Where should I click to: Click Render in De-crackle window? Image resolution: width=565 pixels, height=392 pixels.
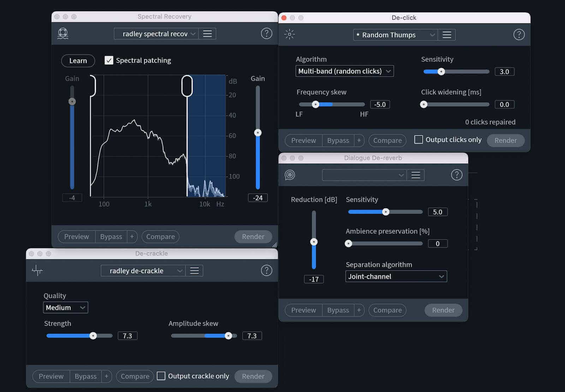tap(253, 376)
